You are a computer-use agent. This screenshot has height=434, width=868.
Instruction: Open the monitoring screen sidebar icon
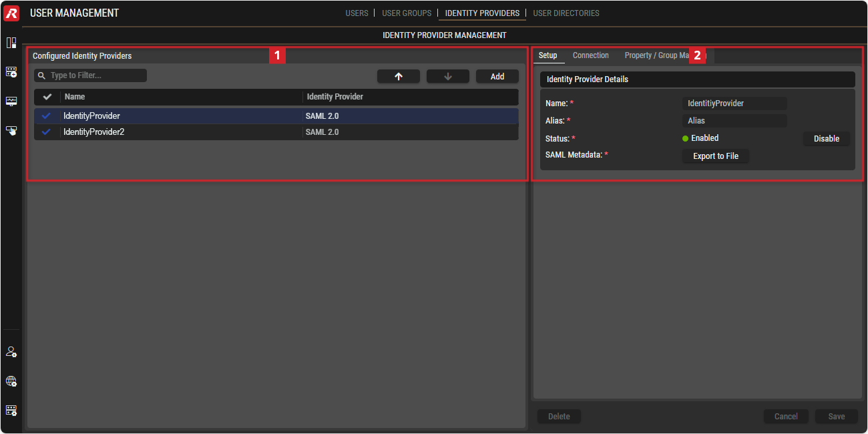(x=11, y=101)
